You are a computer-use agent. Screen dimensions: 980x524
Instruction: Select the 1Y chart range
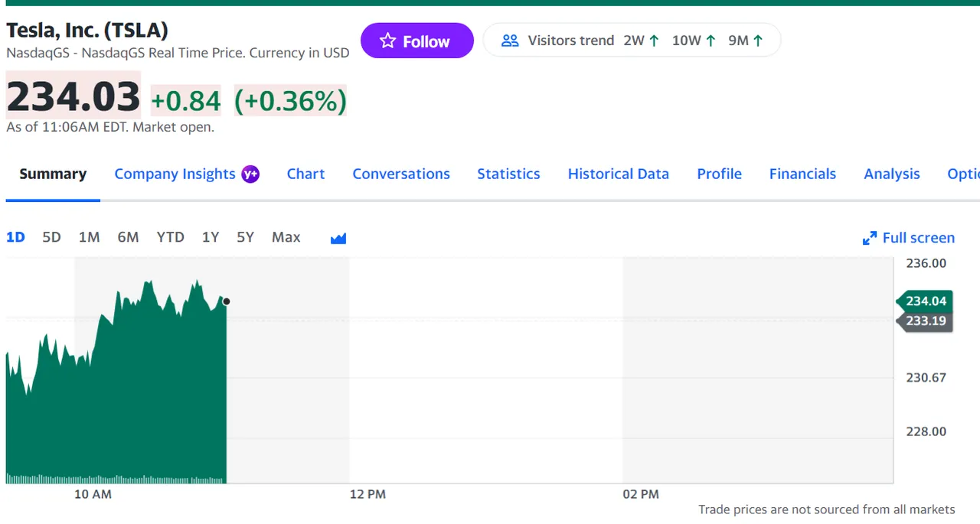click(211, 237)
